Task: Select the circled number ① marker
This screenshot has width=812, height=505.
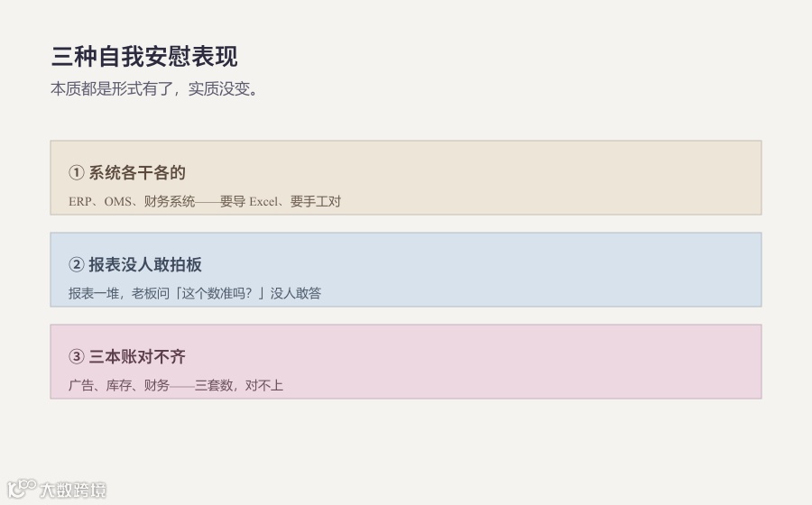Action: [x=76, y=172]
